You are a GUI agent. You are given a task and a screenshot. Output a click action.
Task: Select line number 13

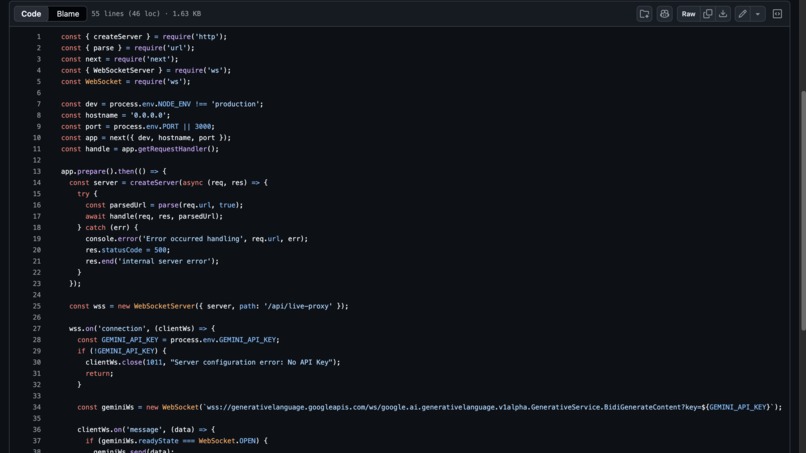[36, 171]
